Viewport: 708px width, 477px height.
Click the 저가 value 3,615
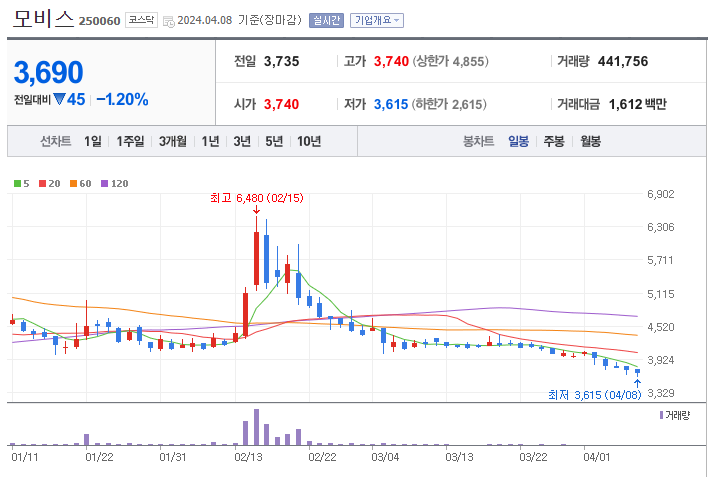(x=391, y=104)
